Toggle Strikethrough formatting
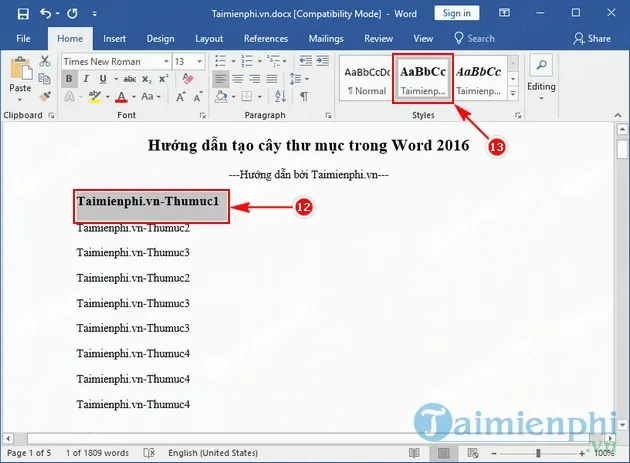 [x=129, y=79]
